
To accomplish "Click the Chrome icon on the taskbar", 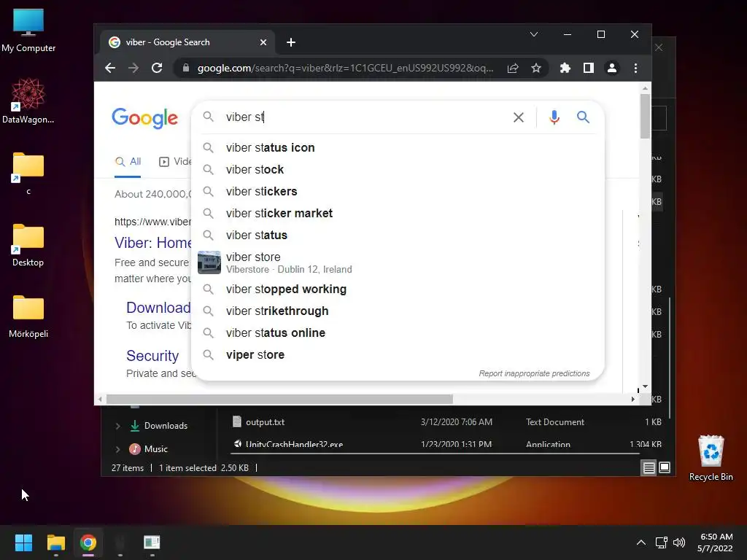I will (x=88, y=542).
